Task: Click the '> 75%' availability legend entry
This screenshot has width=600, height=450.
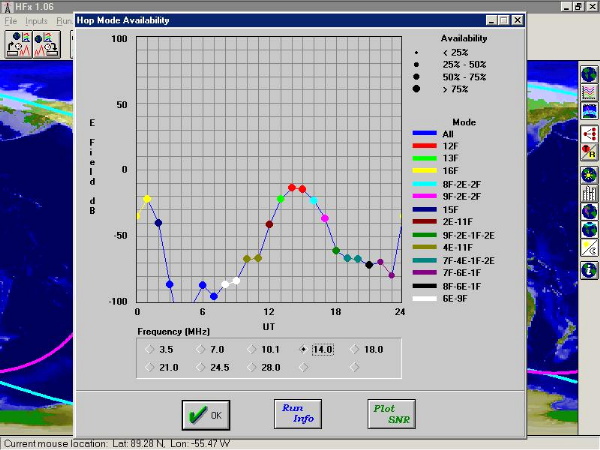Action: pos(455,89)
